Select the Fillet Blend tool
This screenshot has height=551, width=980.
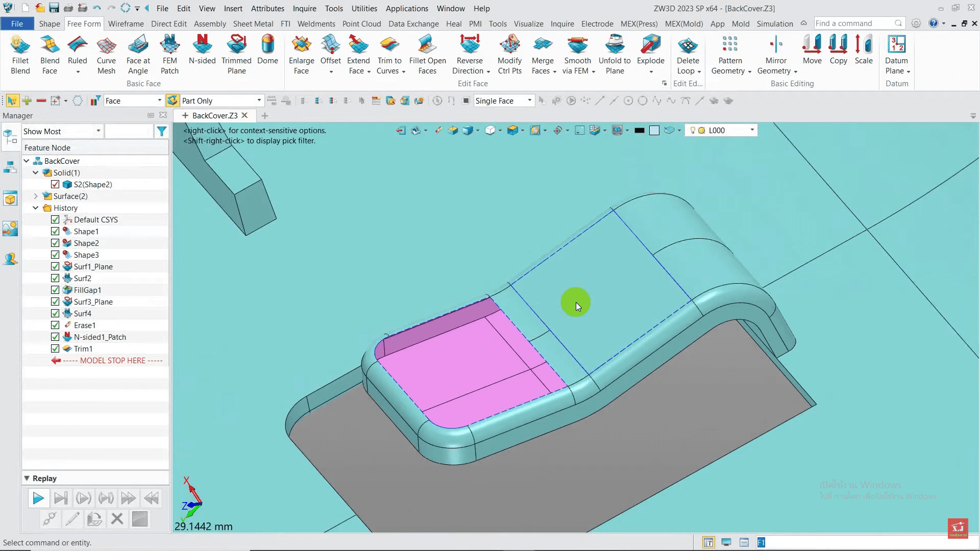20,54
